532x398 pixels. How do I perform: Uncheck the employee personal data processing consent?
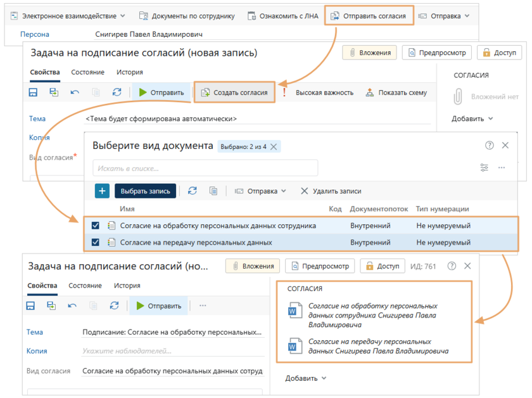click(x=96, y=226)
